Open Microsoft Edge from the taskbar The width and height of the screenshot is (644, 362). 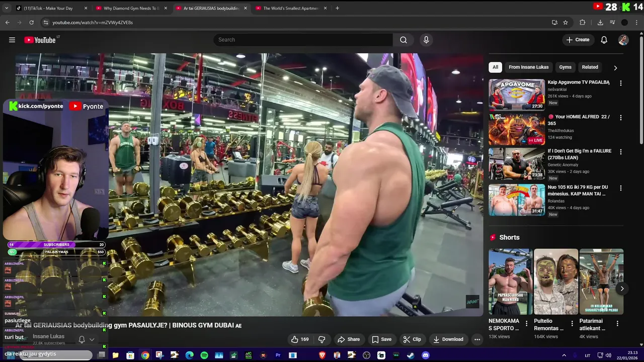189,355
